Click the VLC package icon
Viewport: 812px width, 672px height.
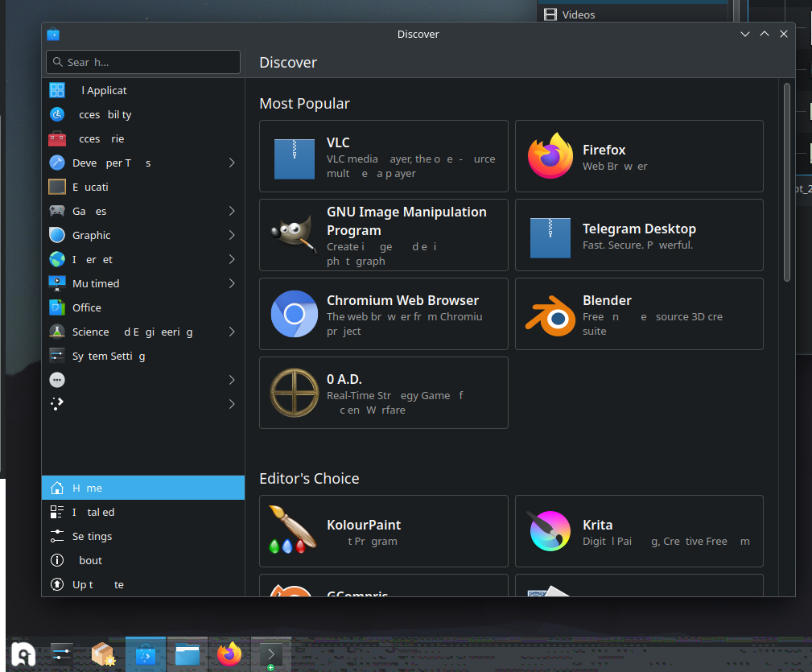click(x=295, y=159)
